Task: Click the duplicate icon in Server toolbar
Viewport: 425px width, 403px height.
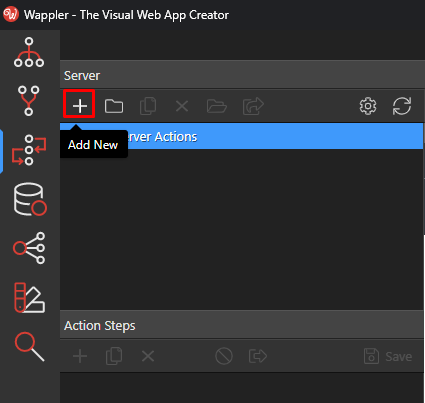Action: (x=148, y=106)
